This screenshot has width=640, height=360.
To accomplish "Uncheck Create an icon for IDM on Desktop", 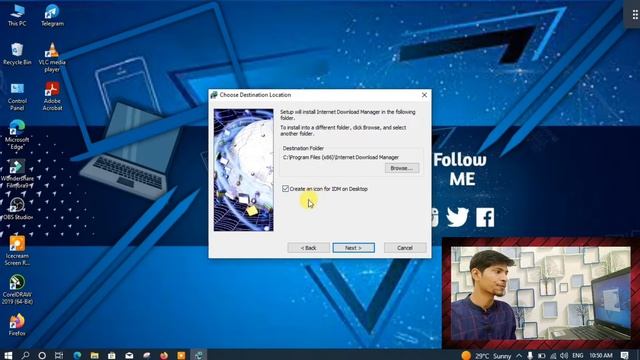I will point(285,189).
